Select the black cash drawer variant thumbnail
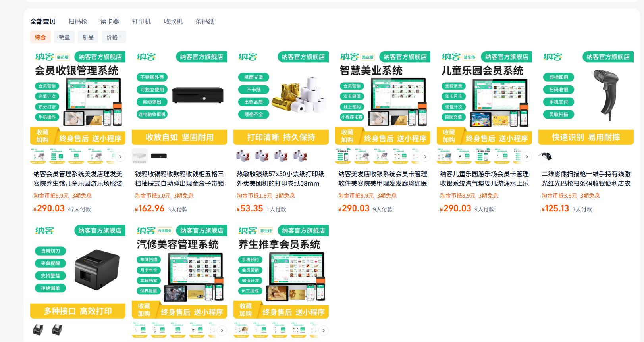Image resolution: width=644 pixels, height=342 pixels. [x=159, y=156]
